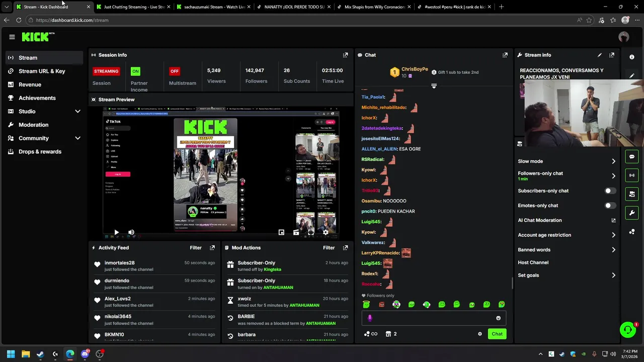Image resolution: width=644 pixels, height=362 pixels.
Task: Click the info icon in right rail
Action: click(632, 57)
